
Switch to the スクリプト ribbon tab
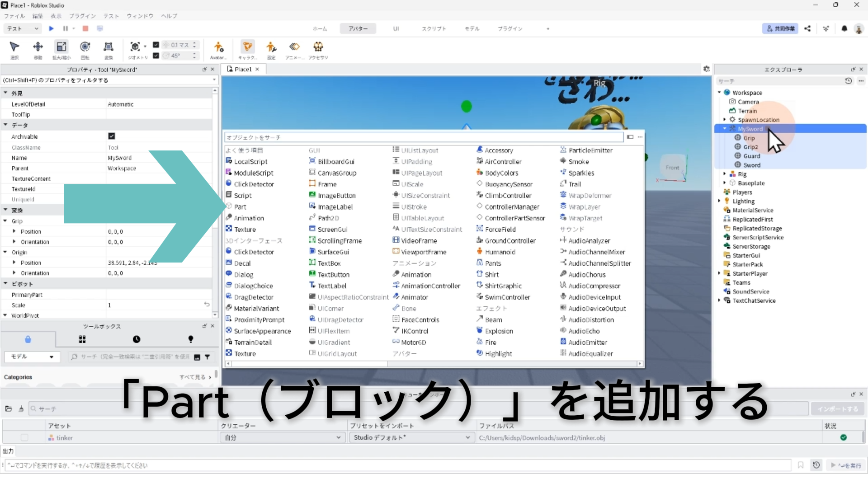(x=434, y=28)
